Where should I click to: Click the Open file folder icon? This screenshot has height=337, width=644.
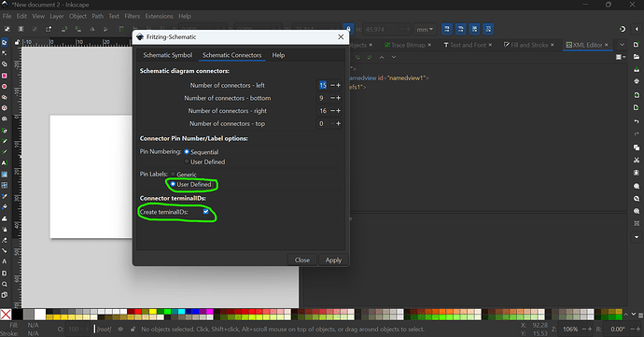point(637,57)
